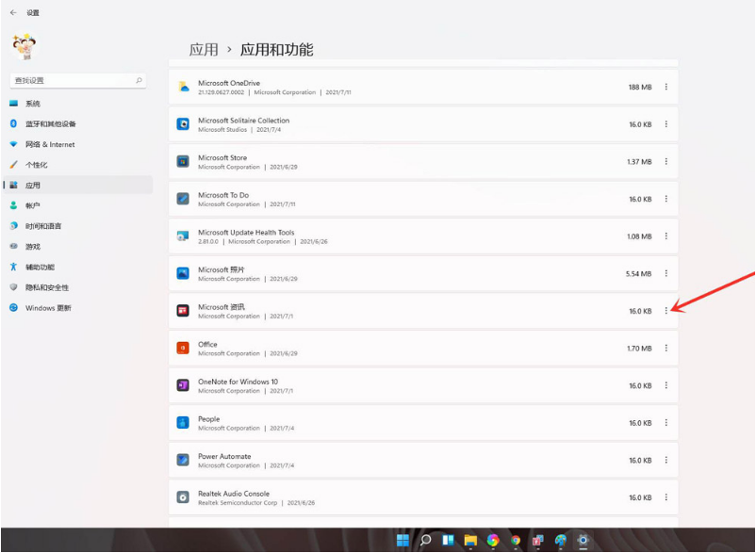This screenshot has width=756, height=553.
Task: Select 应用 in the sidebar
Action: (77, 185)
